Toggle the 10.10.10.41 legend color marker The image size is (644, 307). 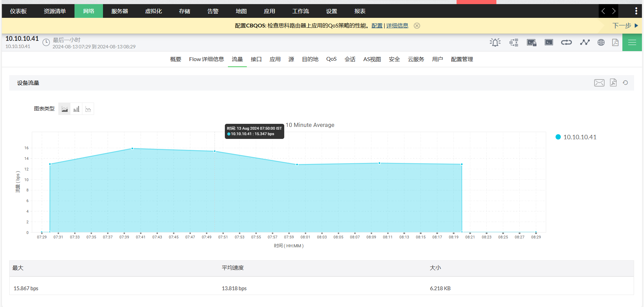[x=558, y=137]
